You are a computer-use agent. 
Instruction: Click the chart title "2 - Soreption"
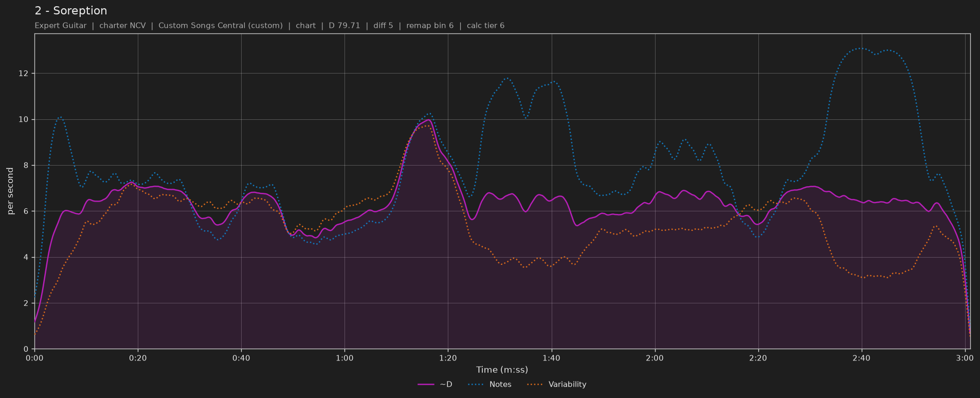coord(71,11)
